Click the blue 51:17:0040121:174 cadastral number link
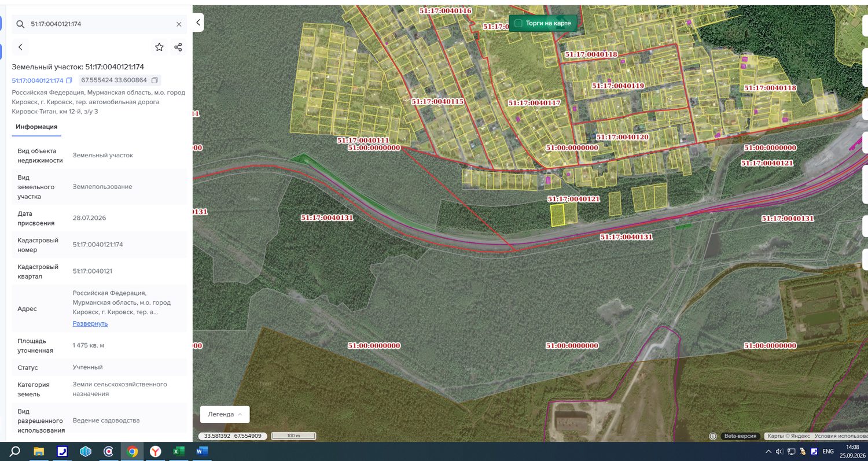 [x=38, y=80]
